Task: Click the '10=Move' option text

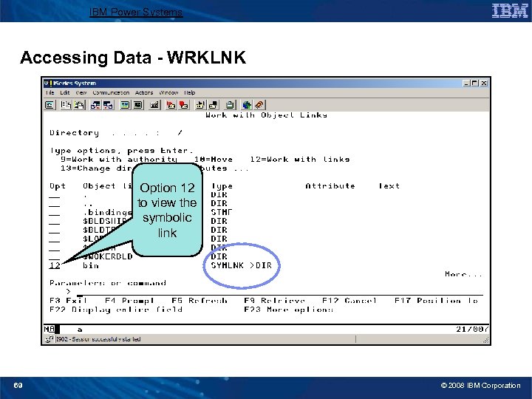Action: point(214,160)
